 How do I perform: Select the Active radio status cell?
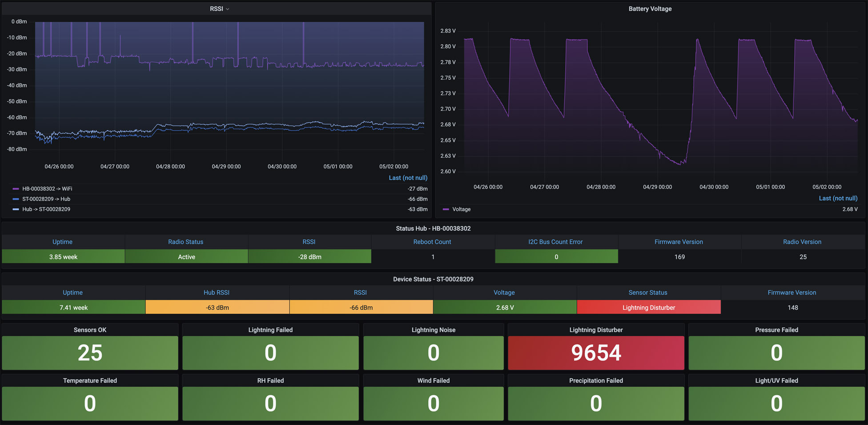[186, 257]
